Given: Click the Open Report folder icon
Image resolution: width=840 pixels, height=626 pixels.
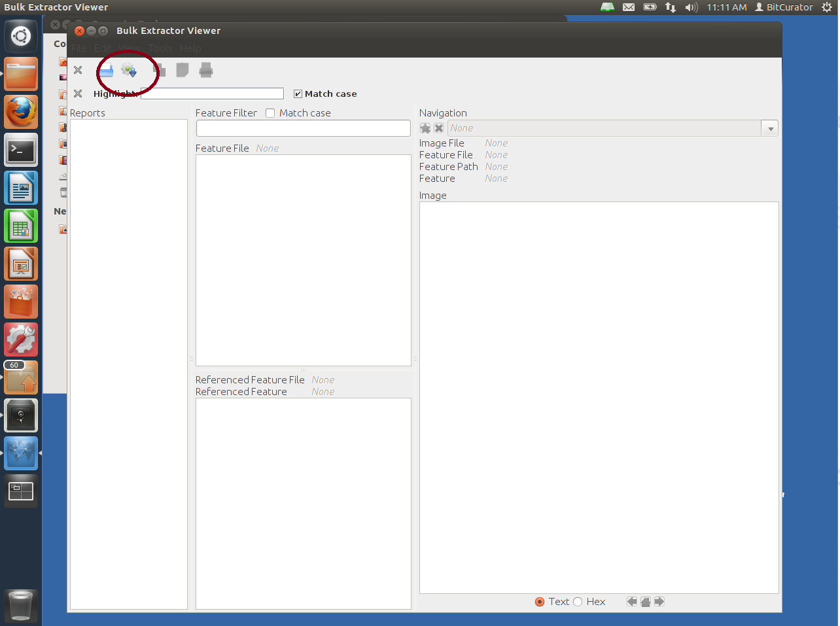Looking at the screenshot, I should pos(106,71).
